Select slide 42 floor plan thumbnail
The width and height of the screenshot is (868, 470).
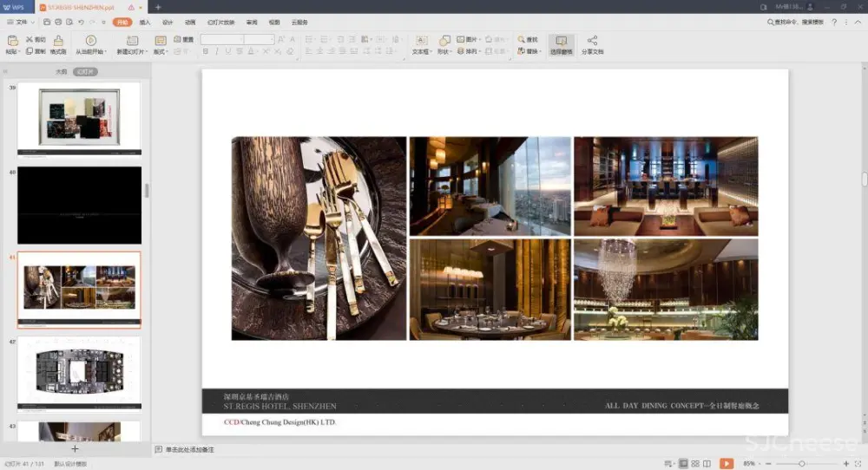pos(79,373)
